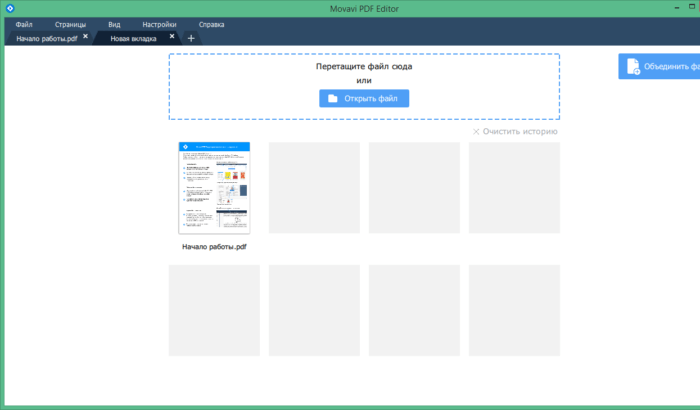
Task: Open the Начало работы.pdf thumbnail
Action: tap(214, 188)
